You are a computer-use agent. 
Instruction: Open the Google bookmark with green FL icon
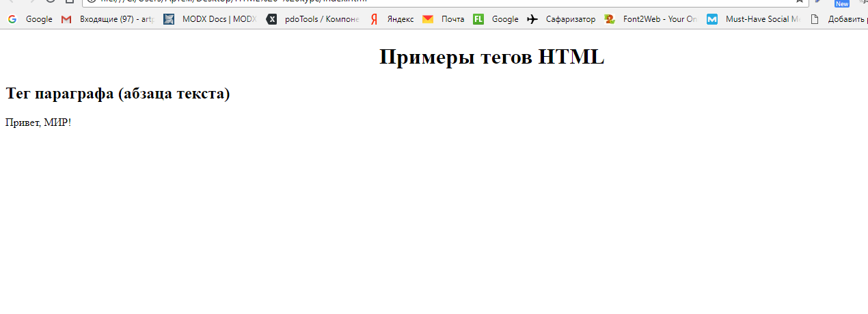pyautogui.click(x=496, y=19)
